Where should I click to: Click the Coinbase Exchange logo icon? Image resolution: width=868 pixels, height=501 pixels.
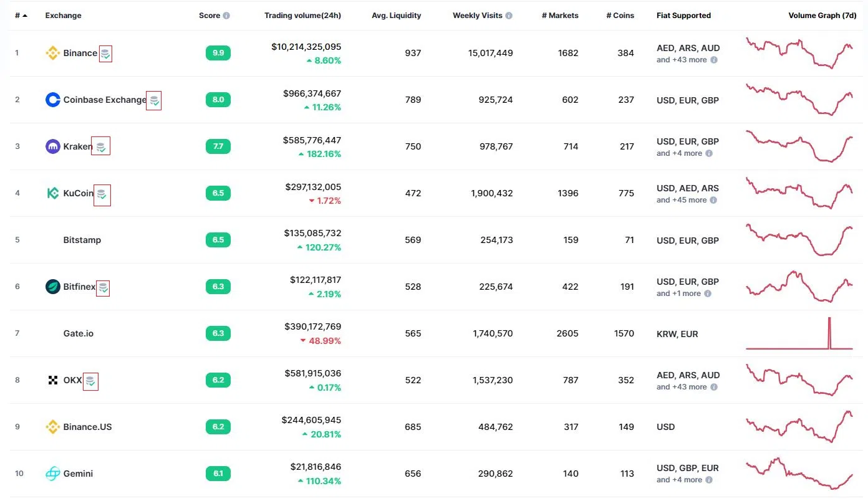[x=53, y=100]
